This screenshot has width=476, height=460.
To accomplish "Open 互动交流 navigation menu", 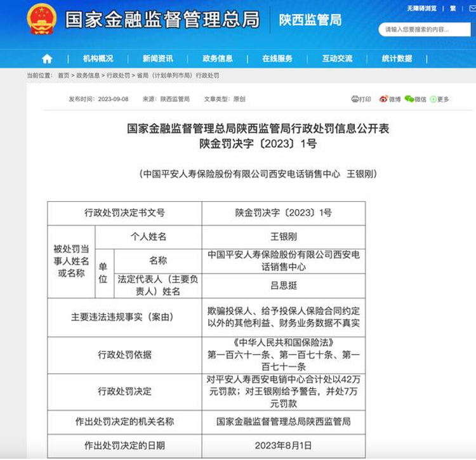I will tap(337, 58).
